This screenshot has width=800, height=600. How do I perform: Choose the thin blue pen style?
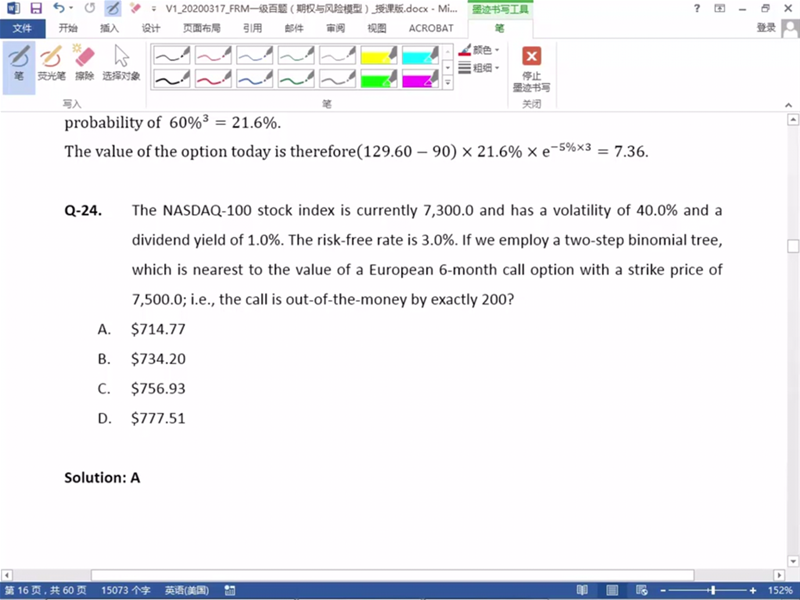[x=255, y=55]
